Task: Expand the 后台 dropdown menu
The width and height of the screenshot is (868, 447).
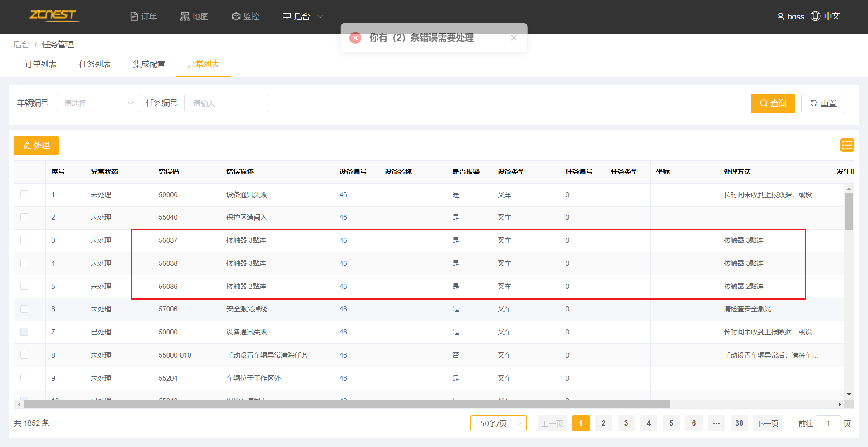Action: 302,17
